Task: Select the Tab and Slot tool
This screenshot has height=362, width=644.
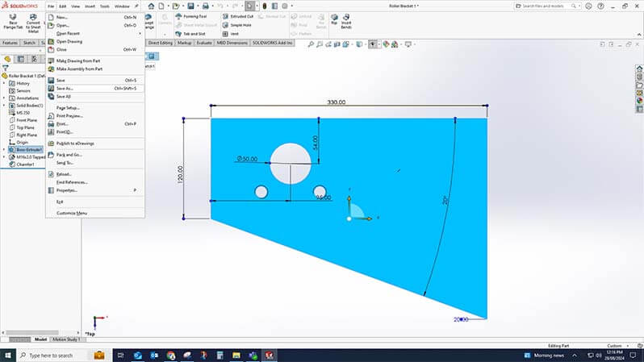Action: pos(190,34)
